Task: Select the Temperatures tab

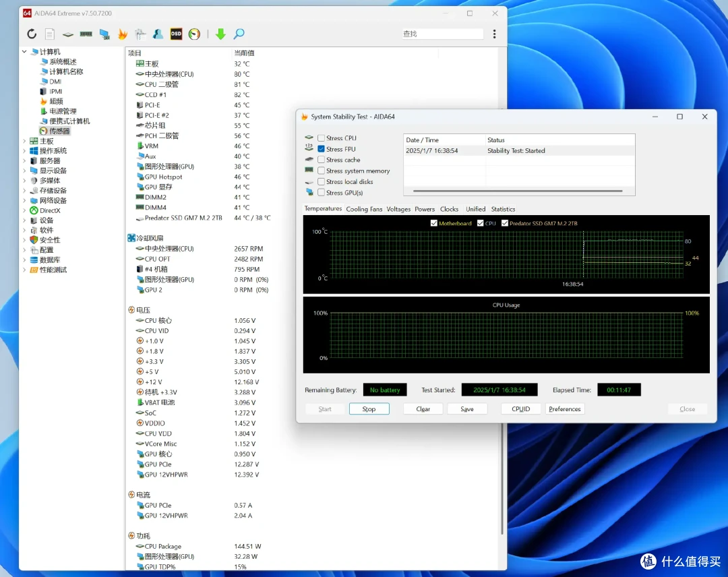Action: (x=323, y=209)
